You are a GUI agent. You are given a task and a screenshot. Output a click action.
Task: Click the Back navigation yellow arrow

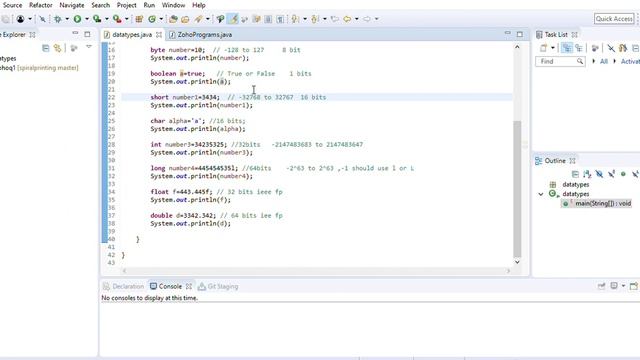tap(347, 19)
